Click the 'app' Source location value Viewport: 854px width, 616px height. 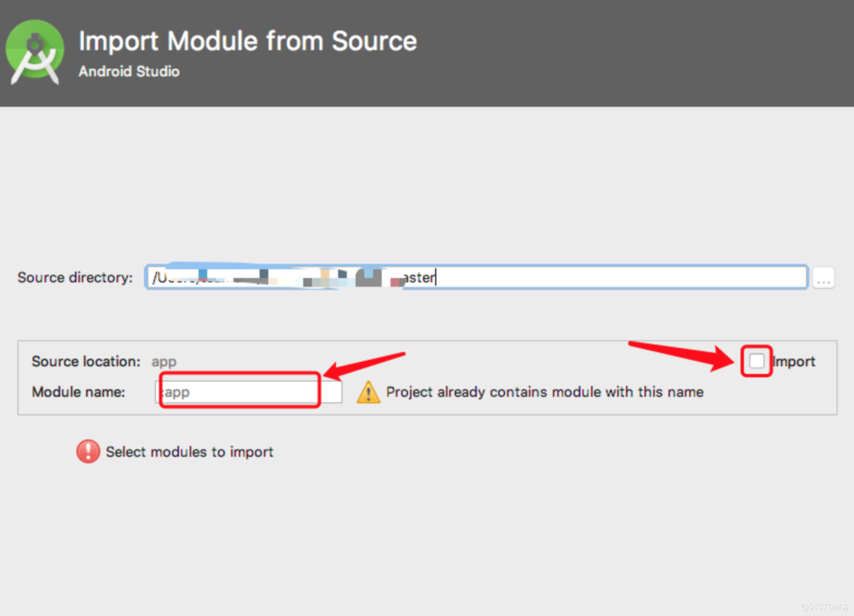[164, 362]
